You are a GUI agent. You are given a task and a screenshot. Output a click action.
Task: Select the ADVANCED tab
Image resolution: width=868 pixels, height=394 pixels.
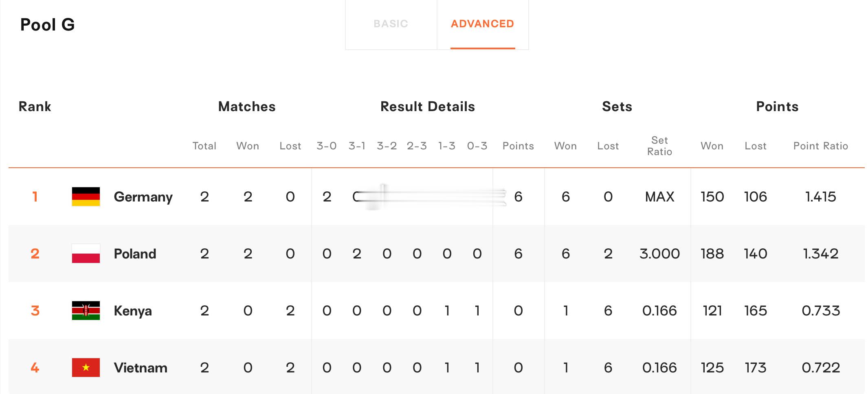pos(483,24)
